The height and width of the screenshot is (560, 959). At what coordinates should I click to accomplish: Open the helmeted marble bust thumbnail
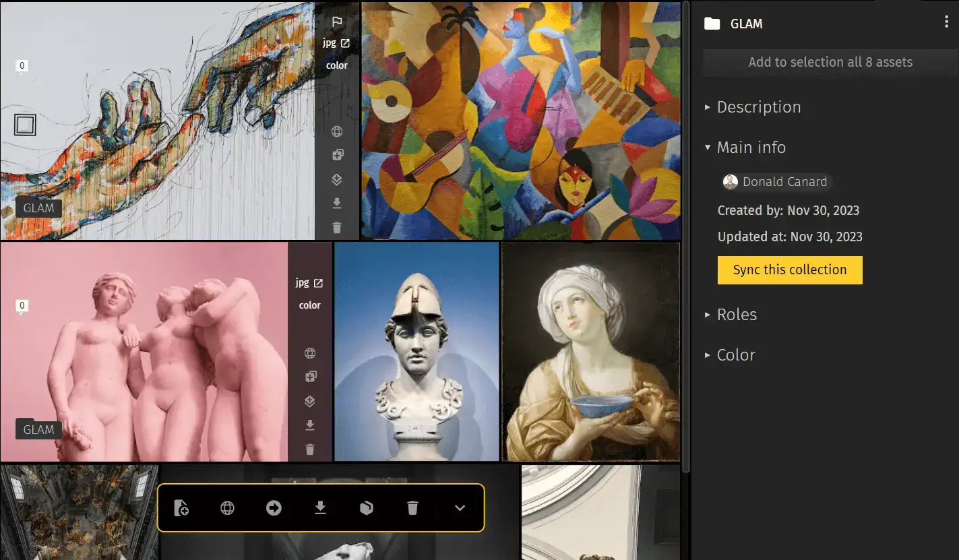(x=416, y=351)
